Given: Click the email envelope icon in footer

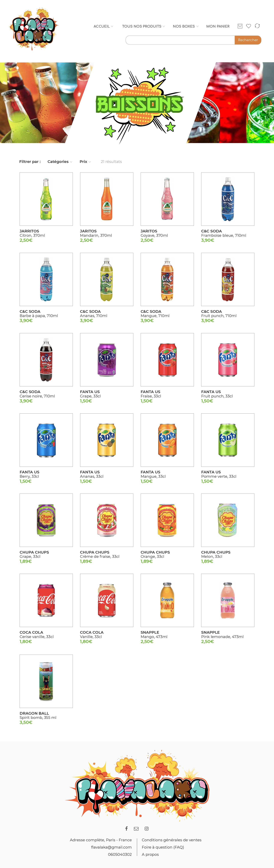Looking at the screenshot, I should point(136,829).
